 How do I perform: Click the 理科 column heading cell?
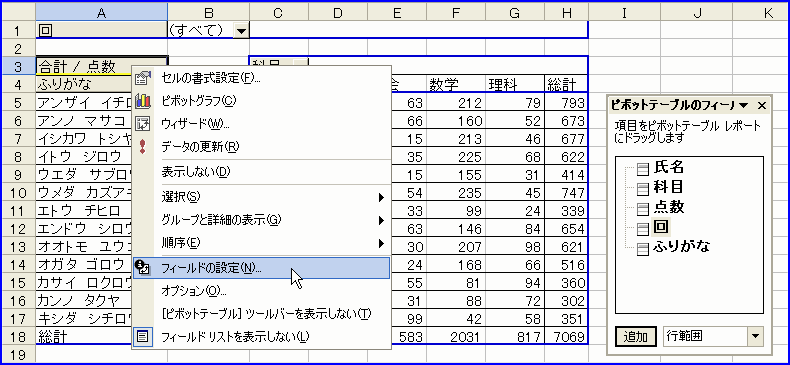tap(515, 85)
